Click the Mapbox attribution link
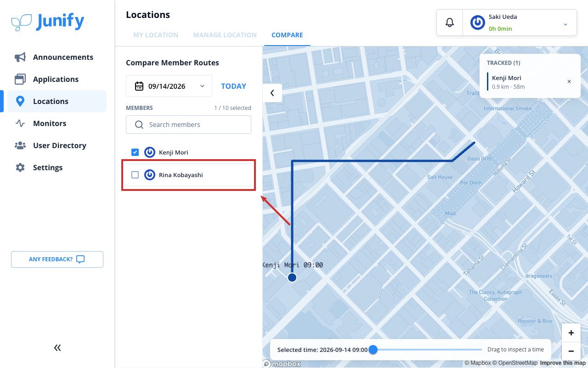588x368 pixels. click(x=478, y=363)
